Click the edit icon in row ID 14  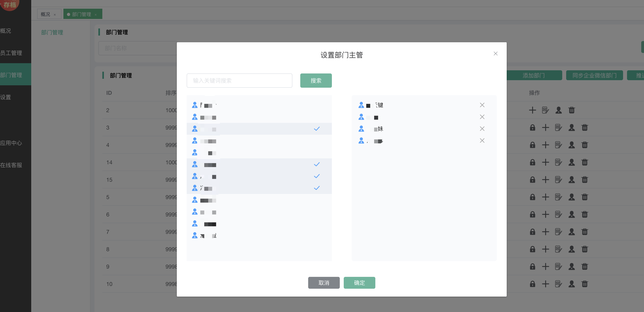coord(558,163)
